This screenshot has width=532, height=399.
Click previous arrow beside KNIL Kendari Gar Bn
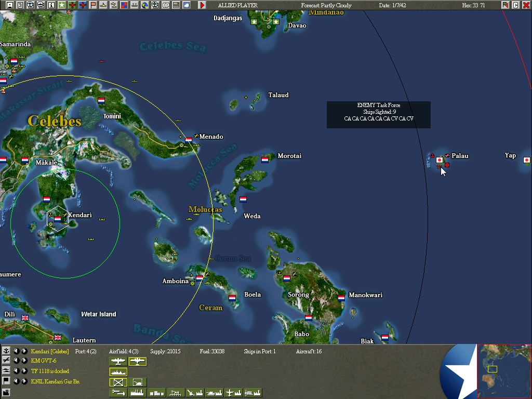pos(16,381)
